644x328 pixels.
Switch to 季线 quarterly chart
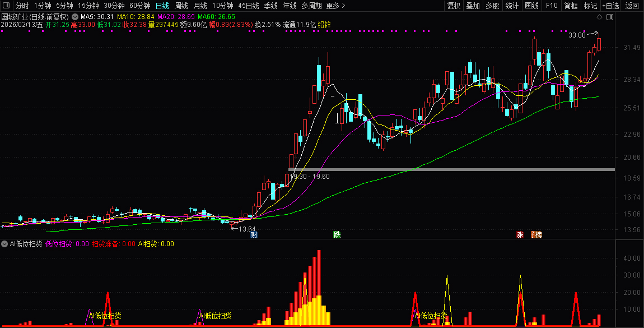[270, 6]
